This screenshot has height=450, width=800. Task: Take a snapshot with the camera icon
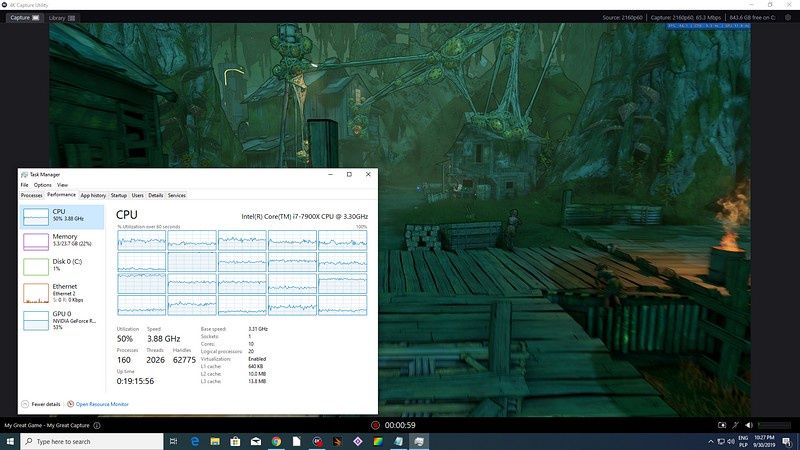click(x=721, y=425)
